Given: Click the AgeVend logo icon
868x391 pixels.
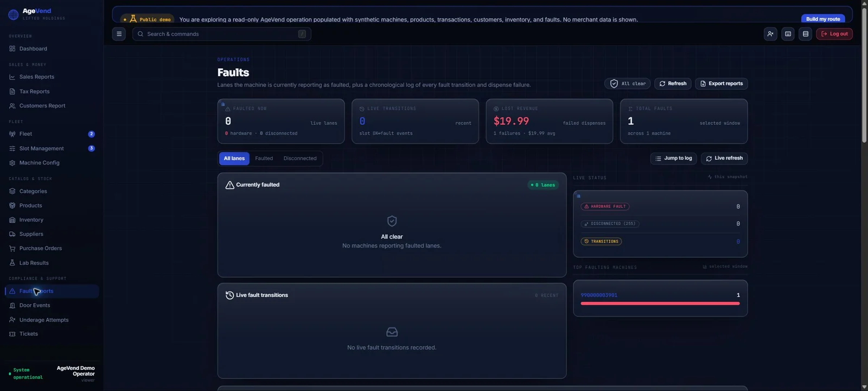Looking at the screenshot, I should pos(14,15).
